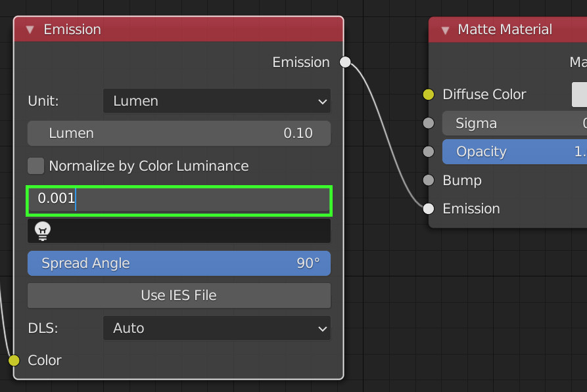The image size is (587, 392).
Task: Click the Opacity input socket
Action: click(x=429, y=152)
